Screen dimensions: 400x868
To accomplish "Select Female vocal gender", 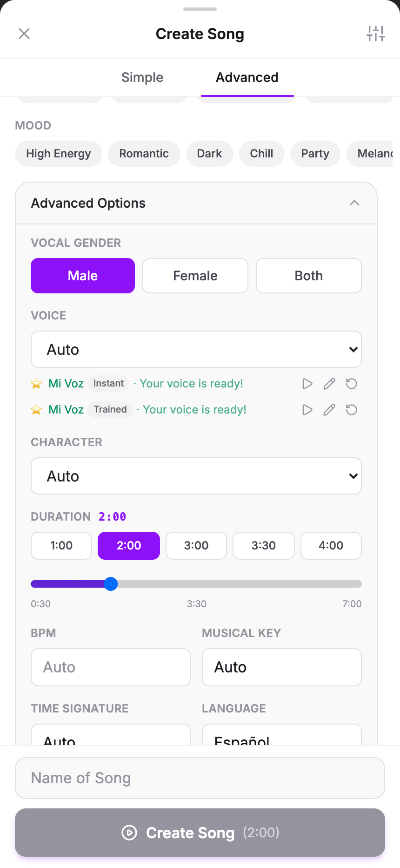I will (195, 276).
